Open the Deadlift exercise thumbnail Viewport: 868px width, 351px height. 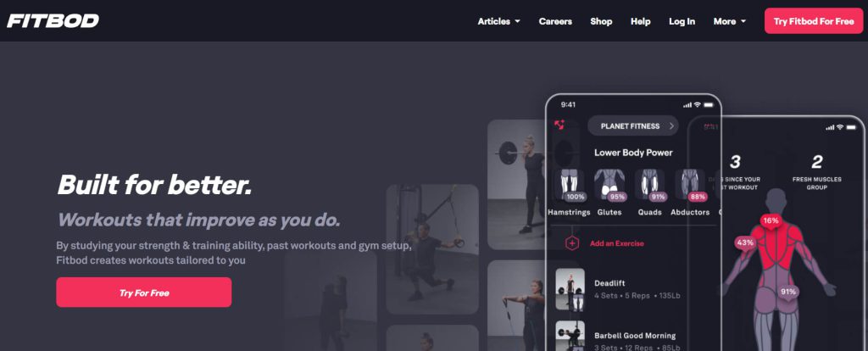point(570,289)
